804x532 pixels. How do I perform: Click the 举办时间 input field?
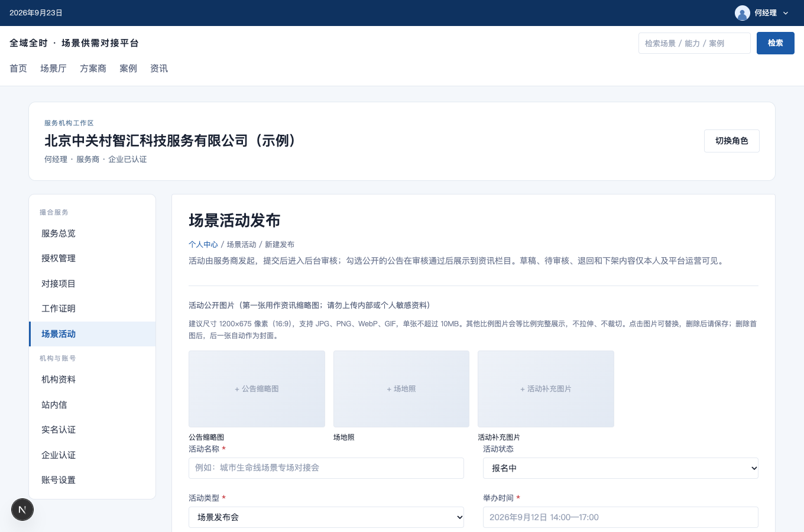point(621,517)
